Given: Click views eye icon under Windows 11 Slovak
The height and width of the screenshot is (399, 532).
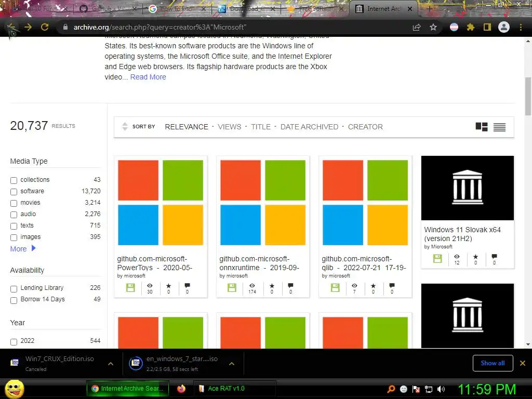Looking at the screenshot, I should [457, 257].
